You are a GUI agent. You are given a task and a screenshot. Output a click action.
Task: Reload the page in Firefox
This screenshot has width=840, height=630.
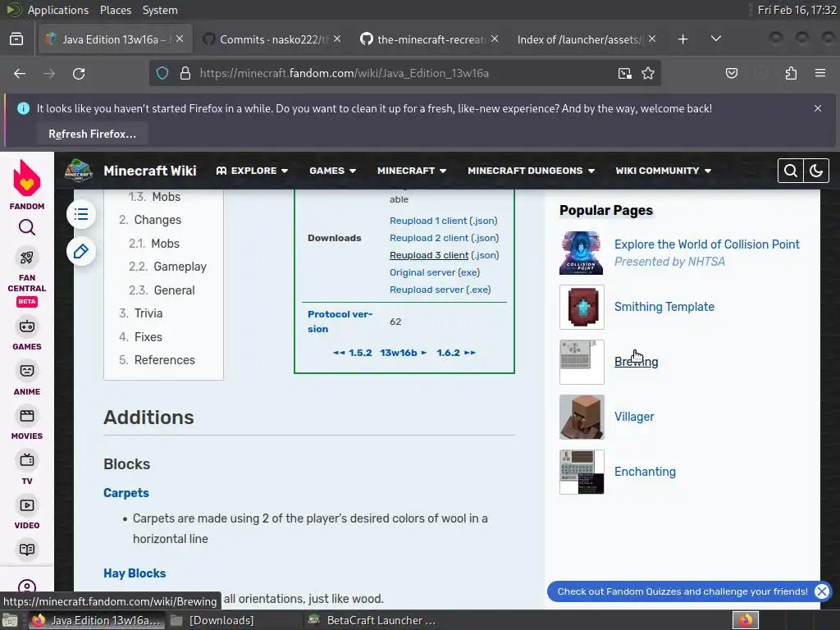click(79, 73)
